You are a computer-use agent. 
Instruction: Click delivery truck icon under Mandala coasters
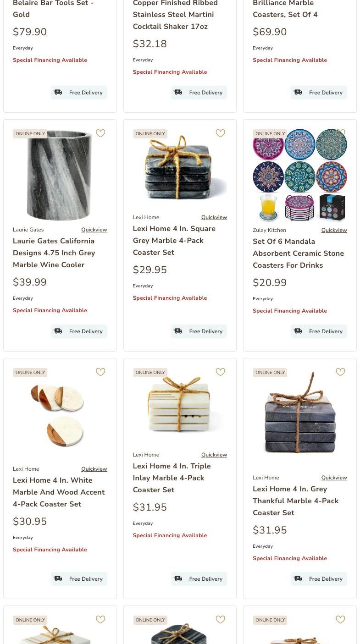[298, 331]
